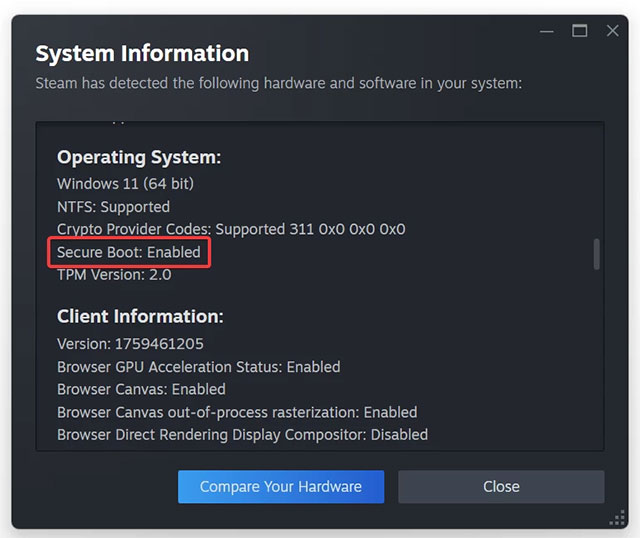Close the dialog with the X icon
This screenshot has height=538, width=640.
click(x=612, y=31)
